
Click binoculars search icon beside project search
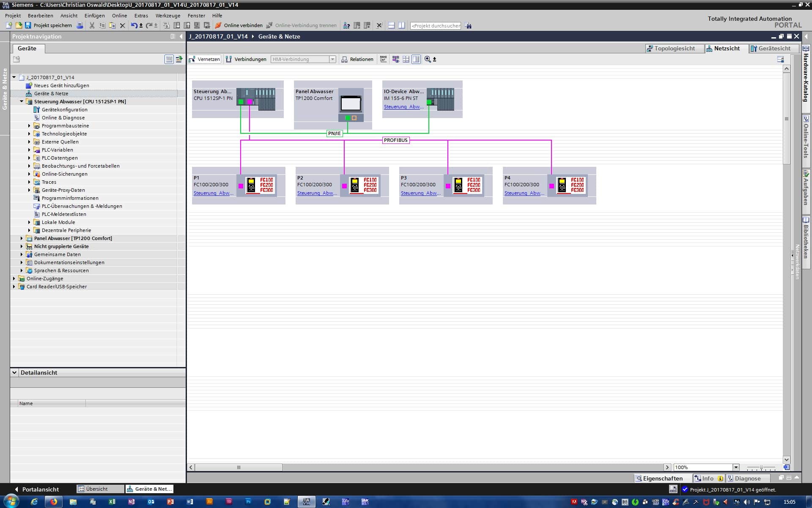(x=468, y=25)
